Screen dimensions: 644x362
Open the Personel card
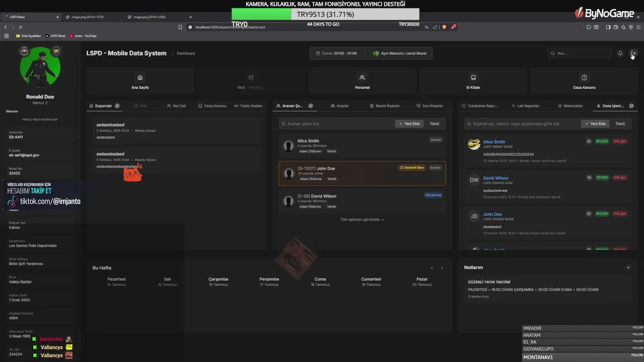362,81
